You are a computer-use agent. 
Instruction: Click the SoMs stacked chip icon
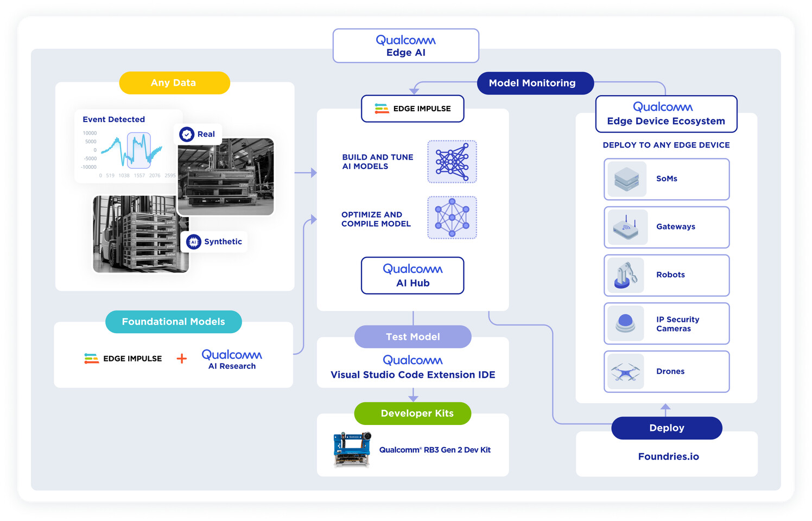(x=627, y=179)
